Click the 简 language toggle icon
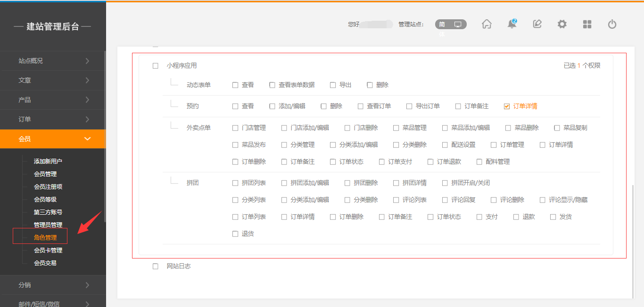Image resolution: width=644 pixels, height=307 pixels. (x=442, y=24)
